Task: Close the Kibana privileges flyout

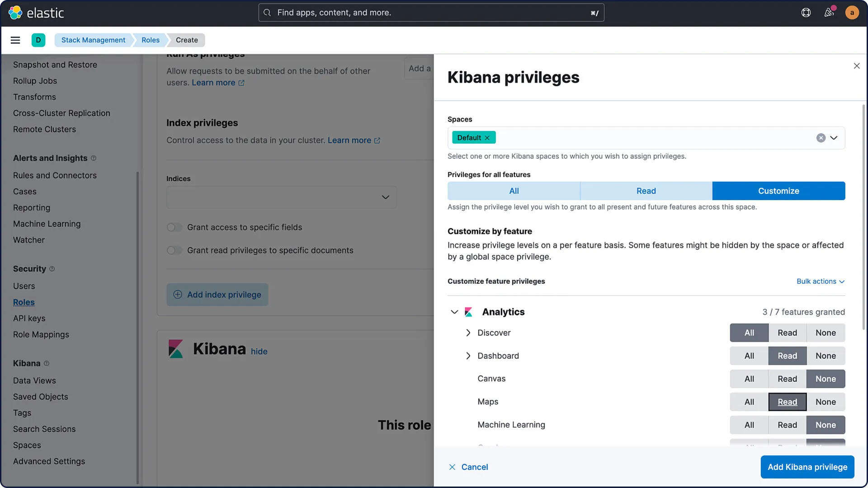Action: click(857, 66)
